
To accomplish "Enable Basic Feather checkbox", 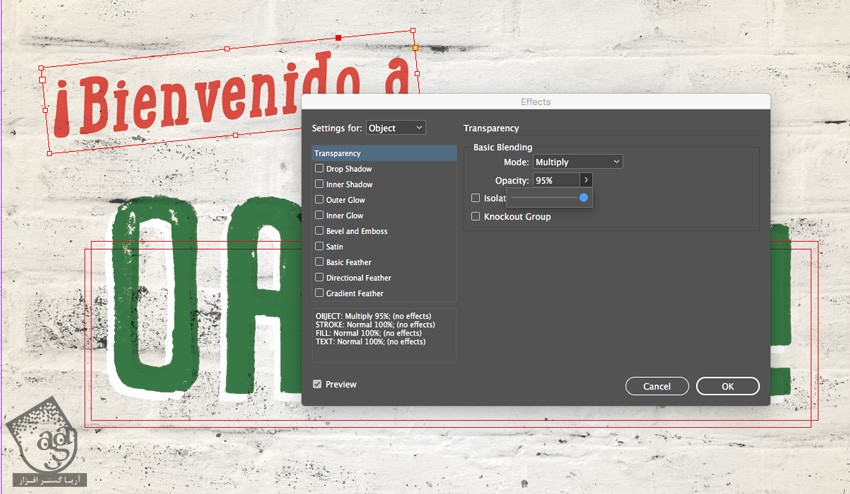I will 319,262.
